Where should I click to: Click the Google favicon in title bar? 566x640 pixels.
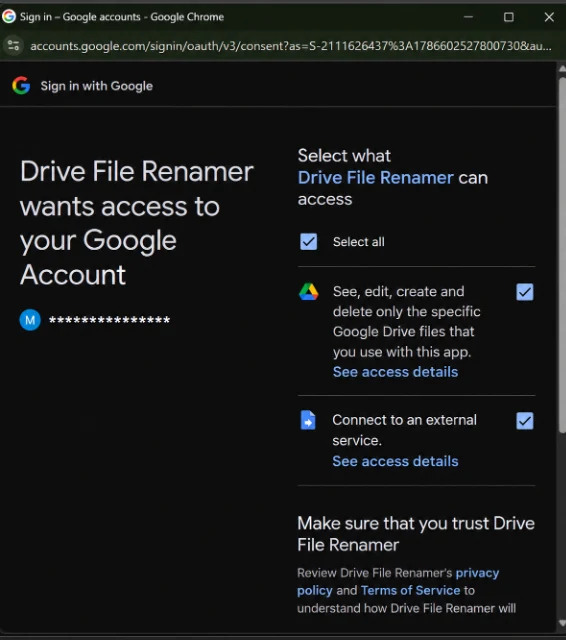[9, 16]
